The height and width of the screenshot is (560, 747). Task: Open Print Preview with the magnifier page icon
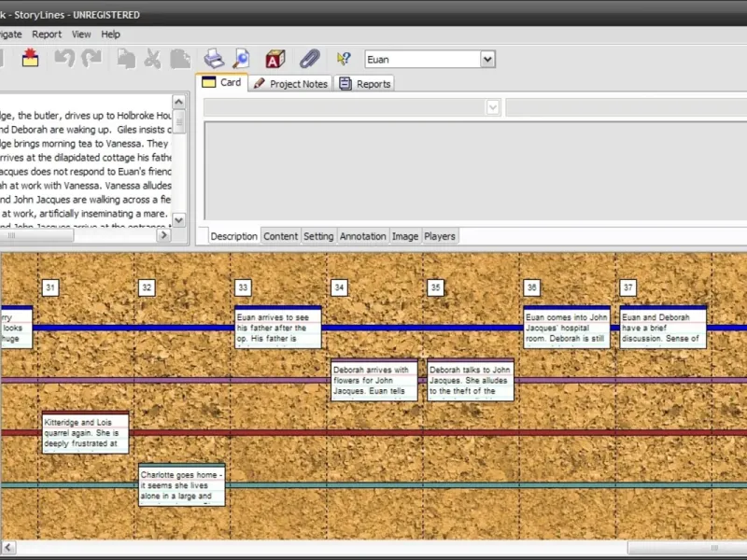tap(241, 59)
